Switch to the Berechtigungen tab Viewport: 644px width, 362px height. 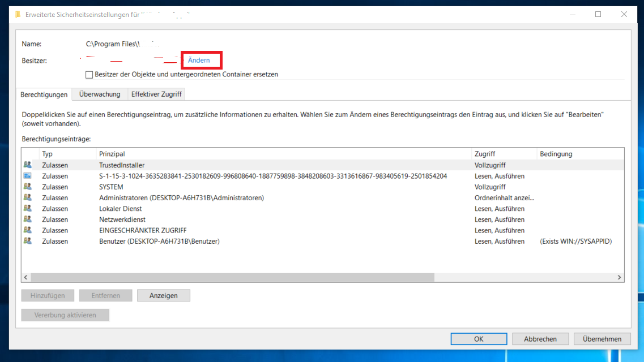point(44,94)
